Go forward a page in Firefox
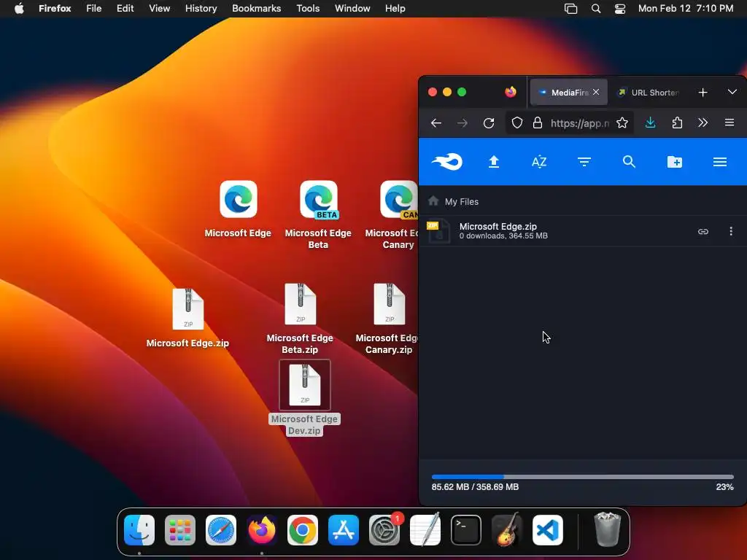The height and width of the screenshot is (560, 747). pyautogui.click(x=462, y=123)
